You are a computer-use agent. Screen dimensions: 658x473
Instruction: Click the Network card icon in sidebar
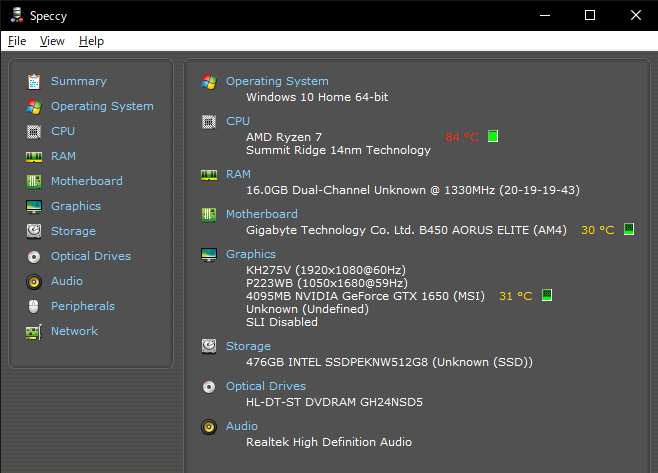click(34, 332)
